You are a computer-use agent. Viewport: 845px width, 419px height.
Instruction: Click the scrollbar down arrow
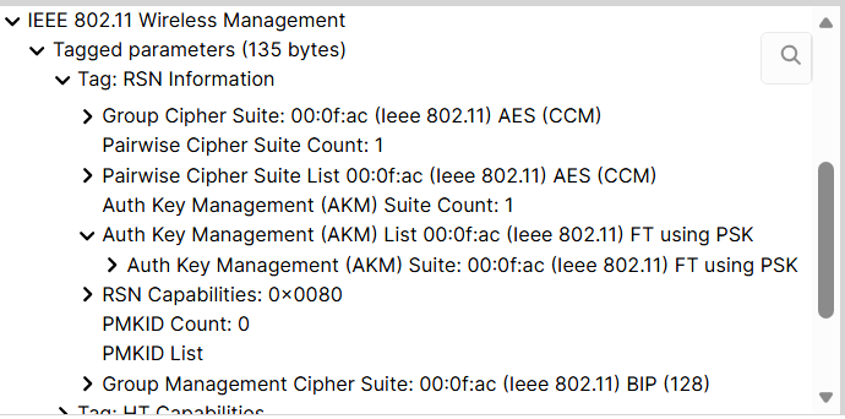826,397
